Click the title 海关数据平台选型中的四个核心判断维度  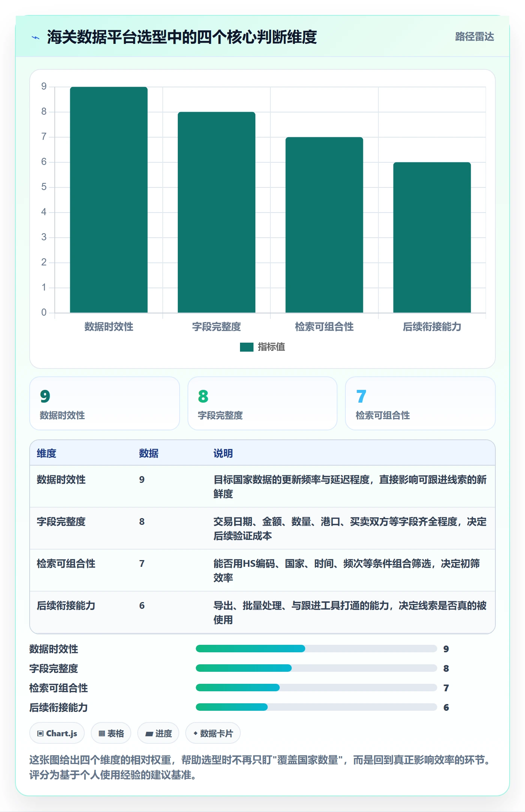(x=182, y=37)
